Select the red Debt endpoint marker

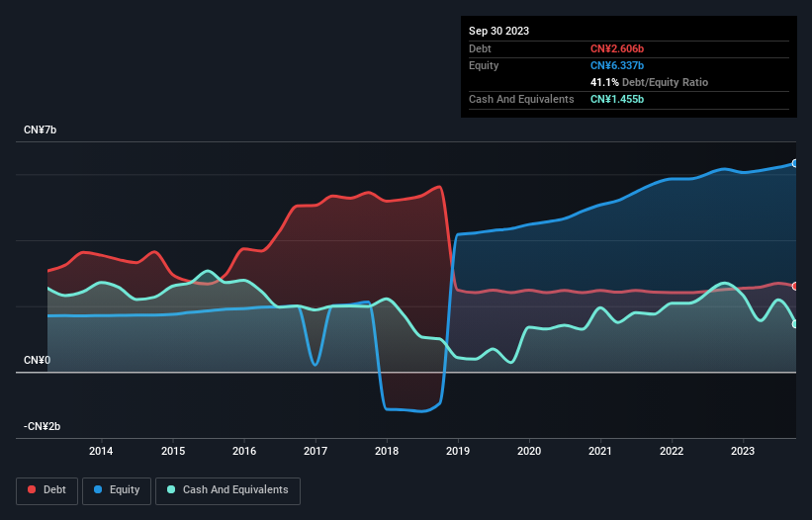tap(795, 286)
